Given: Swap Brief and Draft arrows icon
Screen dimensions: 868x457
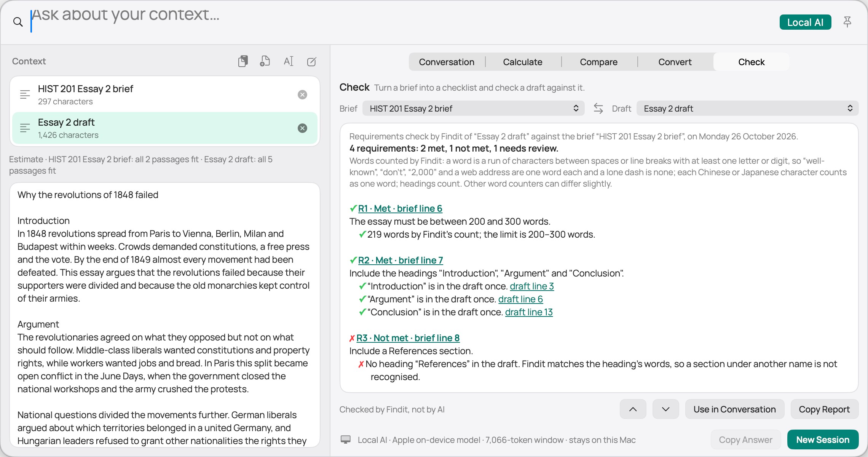Looking at the screenshot, I should coord(598,109).
